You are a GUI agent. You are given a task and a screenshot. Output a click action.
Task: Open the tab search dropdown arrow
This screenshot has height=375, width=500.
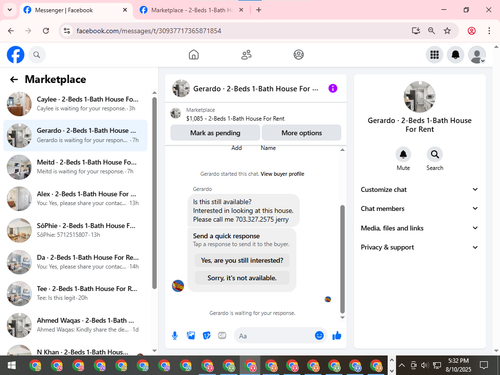click(10, 10)
